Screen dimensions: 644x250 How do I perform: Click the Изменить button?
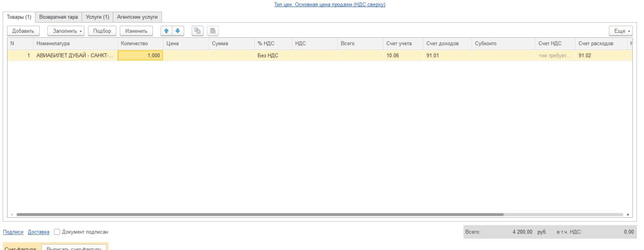point(136,31)
